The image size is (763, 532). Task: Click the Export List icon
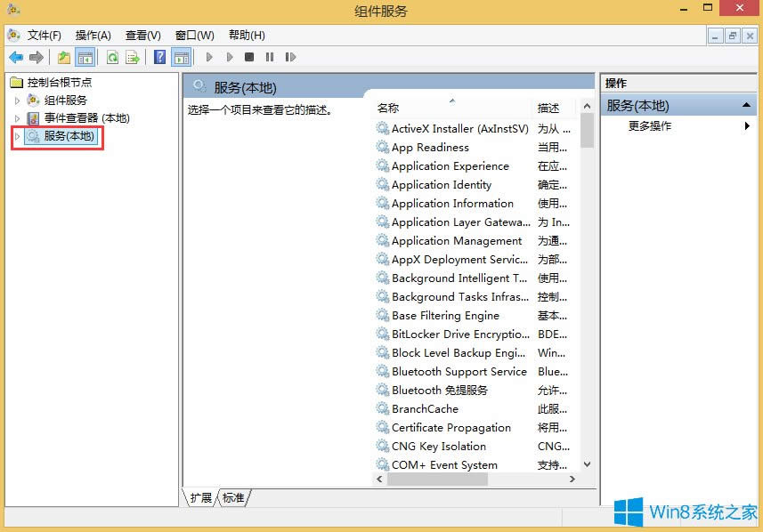coord(134,57)
